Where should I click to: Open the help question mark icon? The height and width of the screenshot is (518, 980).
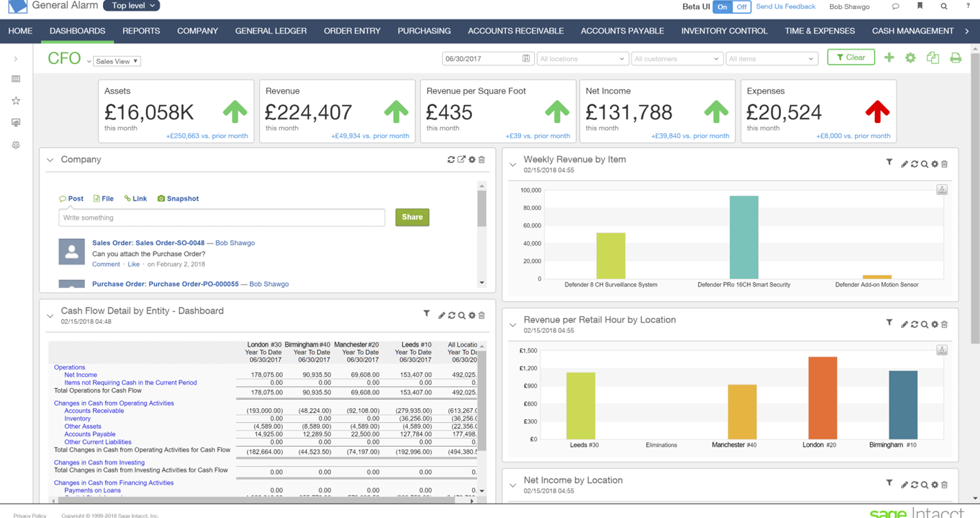(968, 6)
